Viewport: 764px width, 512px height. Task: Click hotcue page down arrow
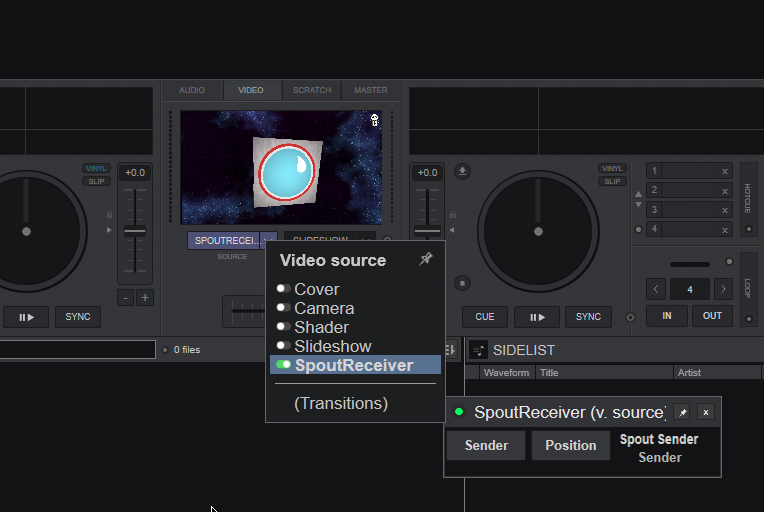[x=638, y=205]
